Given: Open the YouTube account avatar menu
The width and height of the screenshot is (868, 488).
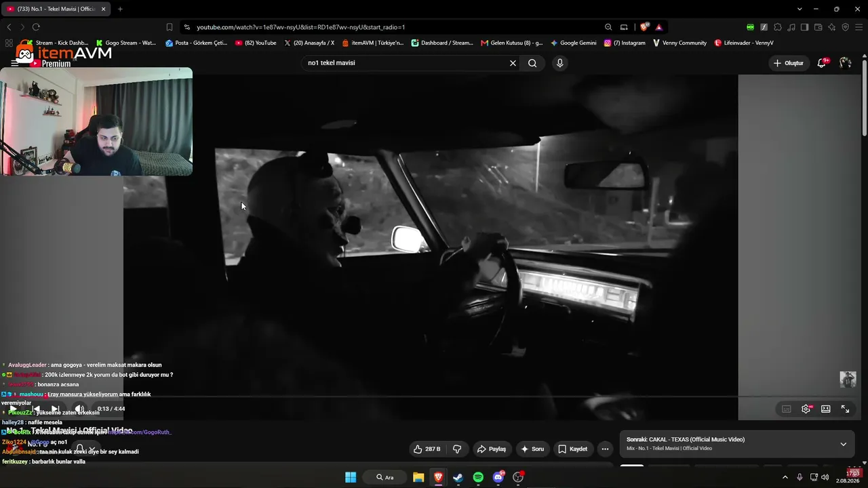Looking at the screenshot, I should [845, 63].
